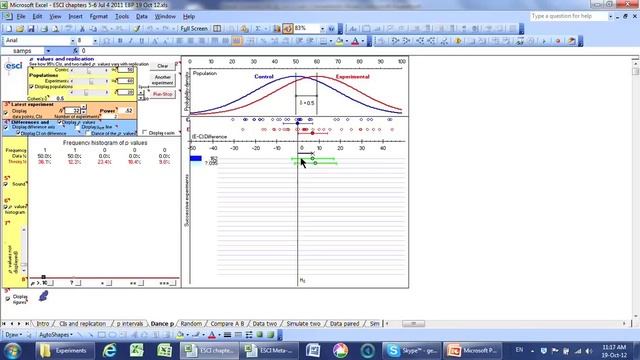The image size is (640, 360).
Task: Save the workbook with the floppy icon
Action: (31, 29)
